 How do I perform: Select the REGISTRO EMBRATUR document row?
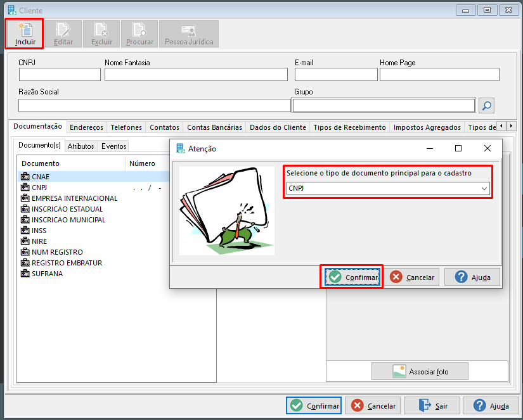pyautogui.click(x=94, y=263)
